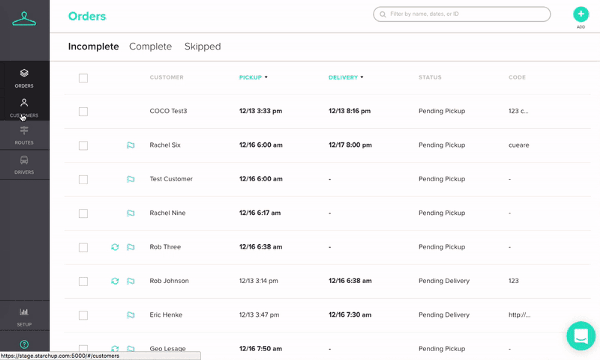Click flag icon for Rachel Nine

point(130,213)
